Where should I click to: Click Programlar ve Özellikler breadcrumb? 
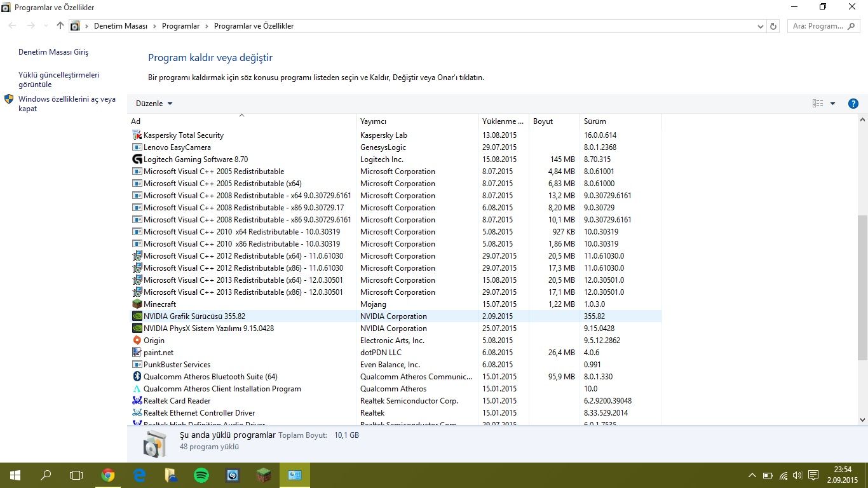[x=254, y=26]
